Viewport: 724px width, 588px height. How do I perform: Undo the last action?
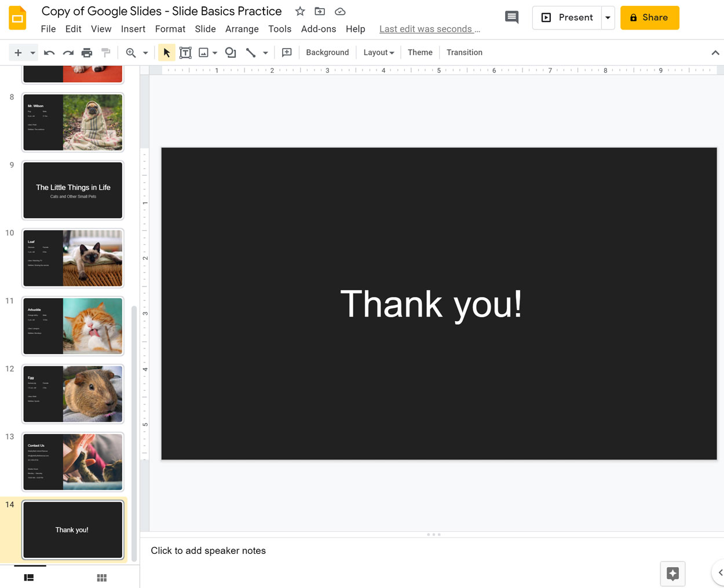(49, 52)
